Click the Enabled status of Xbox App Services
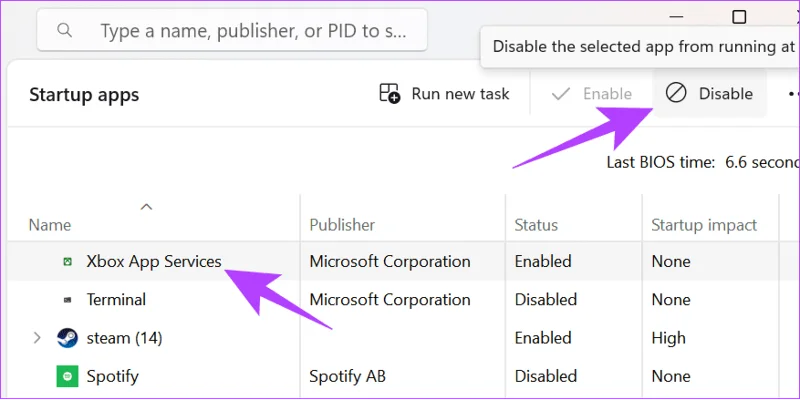The width and height of the screenshot is (800, 400). [543, 261]
